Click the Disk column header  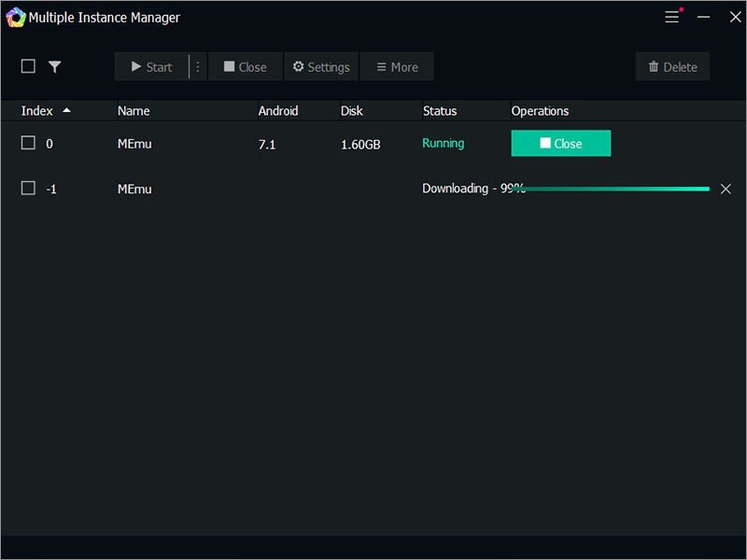(x=352, y=111)
